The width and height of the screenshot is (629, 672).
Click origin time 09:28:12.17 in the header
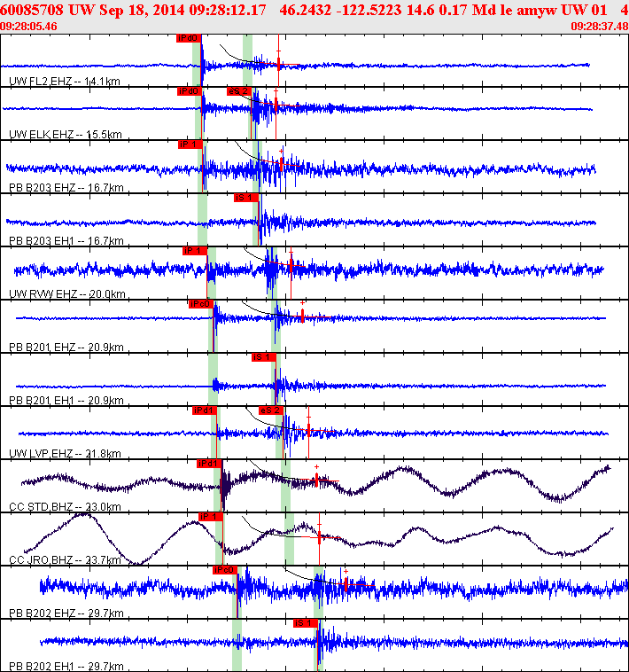tap(228, 10)
